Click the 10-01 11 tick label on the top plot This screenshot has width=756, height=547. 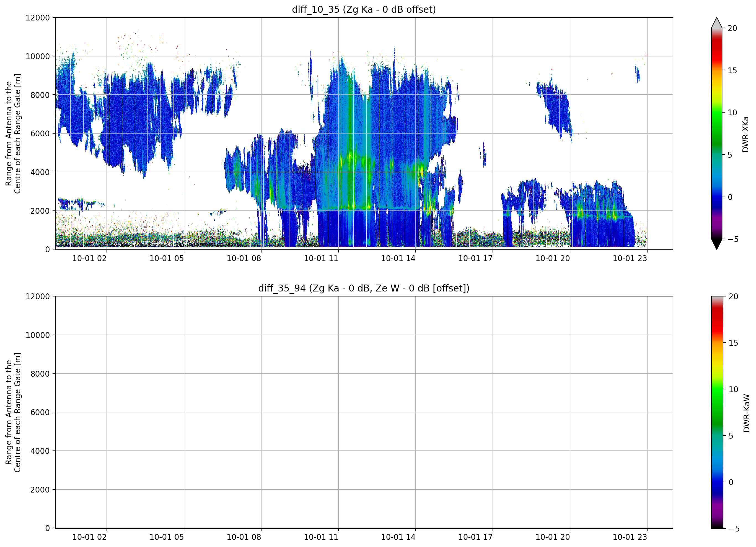(321, 258)
